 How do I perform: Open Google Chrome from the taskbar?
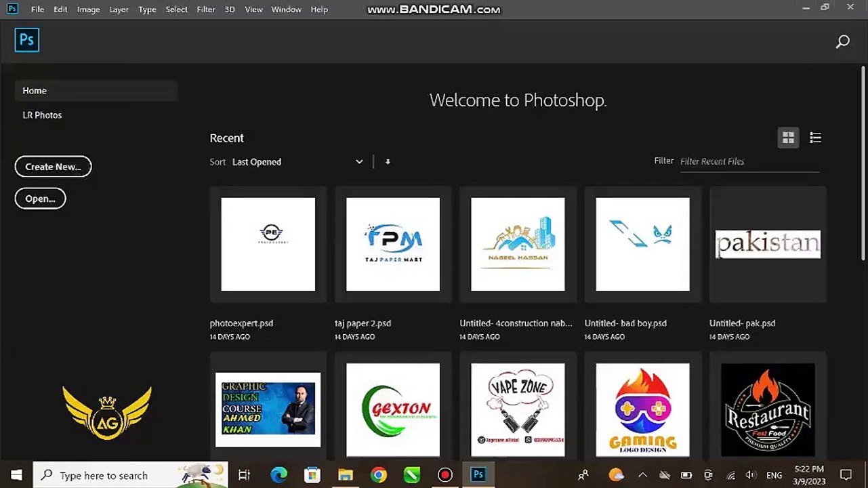click(x=379, y=475)
